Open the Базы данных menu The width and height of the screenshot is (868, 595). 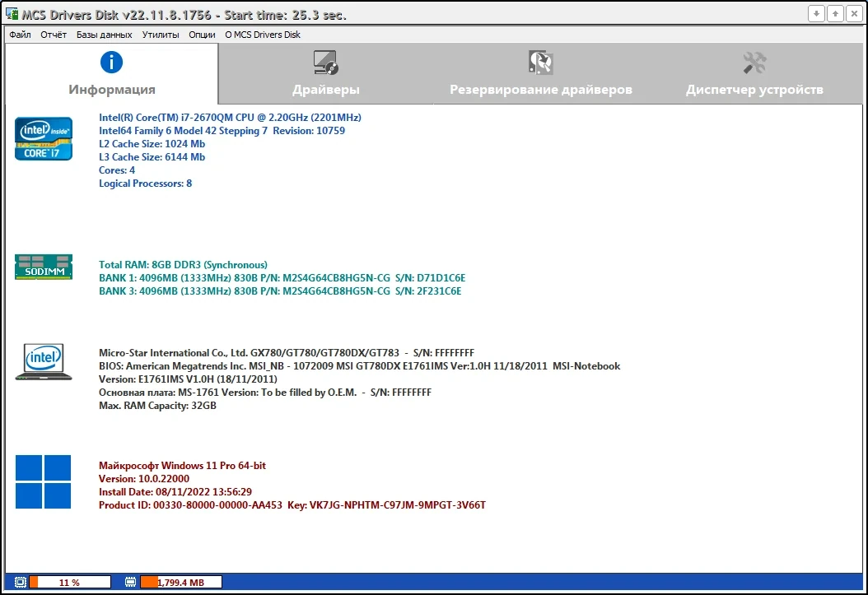coord(104,35)
